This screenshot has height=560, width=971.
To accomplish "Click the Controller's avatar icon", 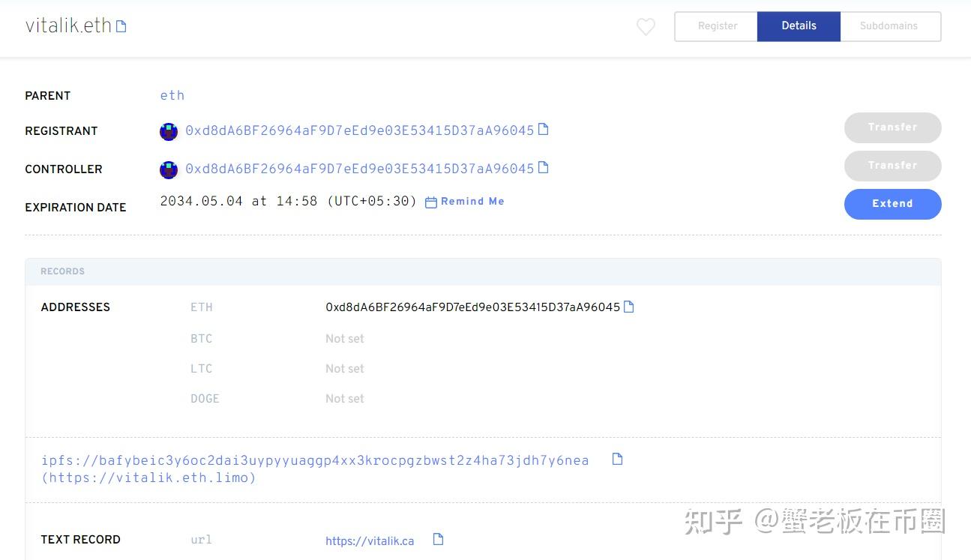I will 169,169.
